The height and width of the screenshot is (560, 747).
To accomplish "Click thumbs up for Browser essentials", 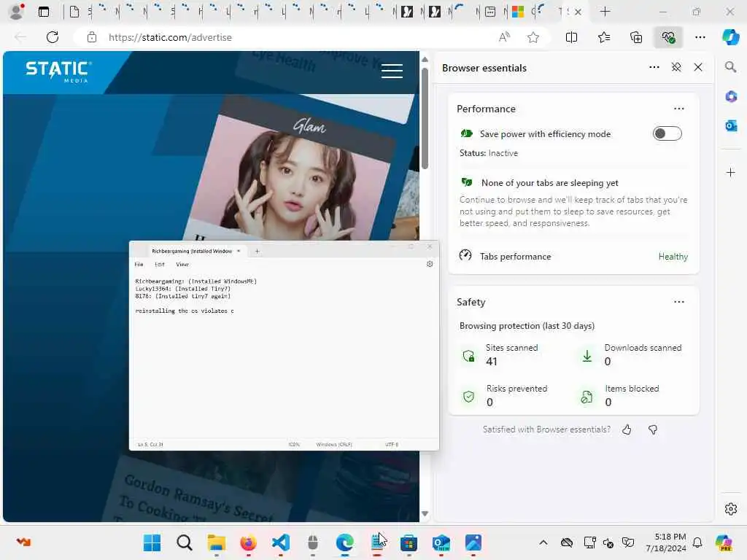I will (x=627, y=429).
